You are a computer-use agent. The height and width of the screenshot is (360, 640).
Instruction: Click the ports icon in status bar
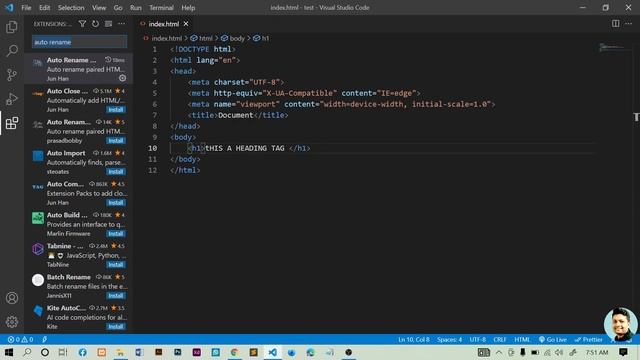[x=44, y=340]
